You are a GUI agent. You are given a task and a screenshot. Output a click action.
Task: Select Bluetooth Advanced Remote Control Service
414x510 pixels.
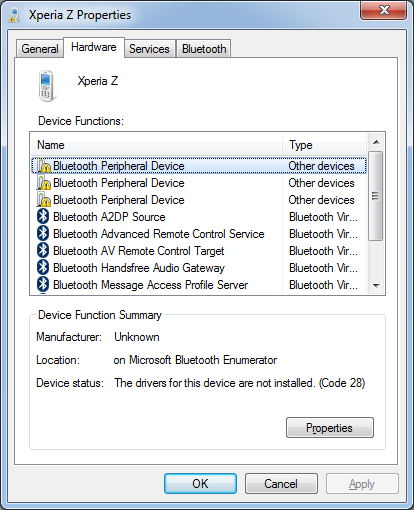pos(199,234)
